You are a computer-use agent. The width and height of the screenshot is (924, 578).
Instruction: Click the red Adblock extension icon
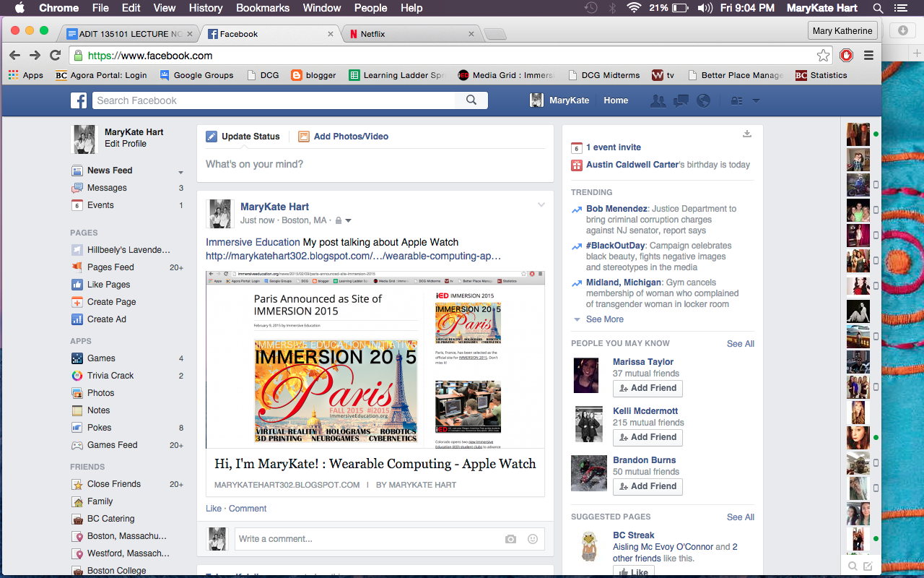tap(846, 56)
